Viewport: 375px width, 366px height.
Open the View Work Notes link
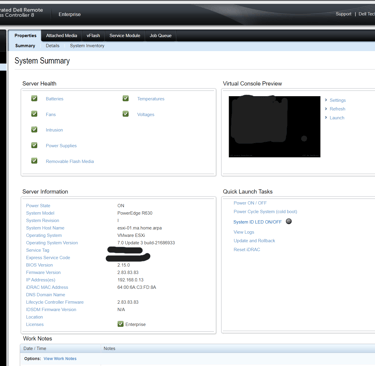click(x=60, y=359)
